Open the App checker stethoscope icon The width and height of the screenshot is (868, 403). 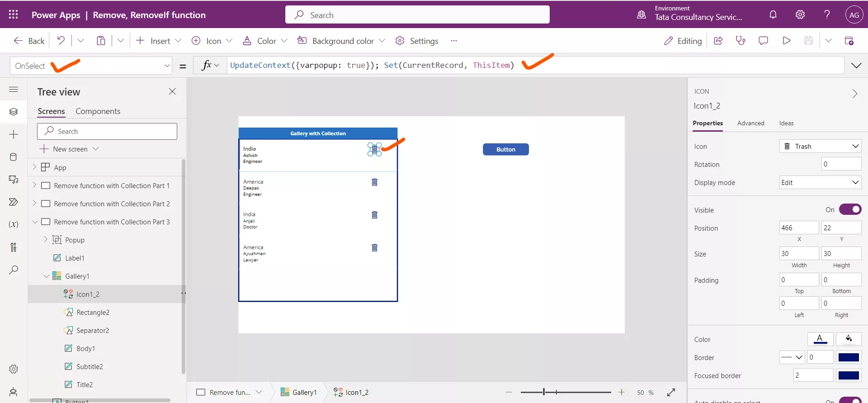[741, 41]
